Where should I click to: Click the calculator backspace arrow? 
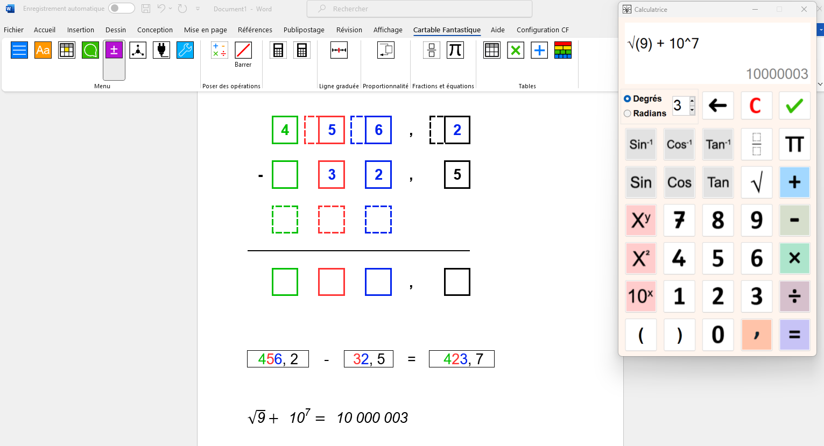(x=717, y=106)
